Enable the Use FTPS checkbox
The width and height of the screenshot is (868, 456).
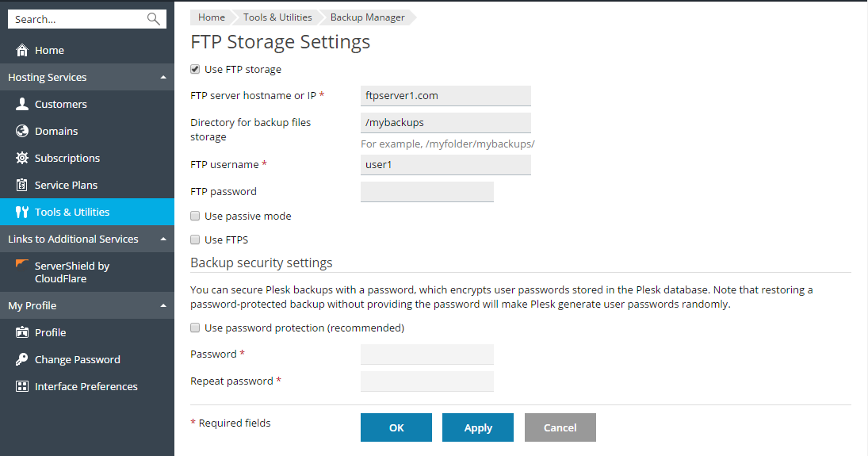click(195, 239)
